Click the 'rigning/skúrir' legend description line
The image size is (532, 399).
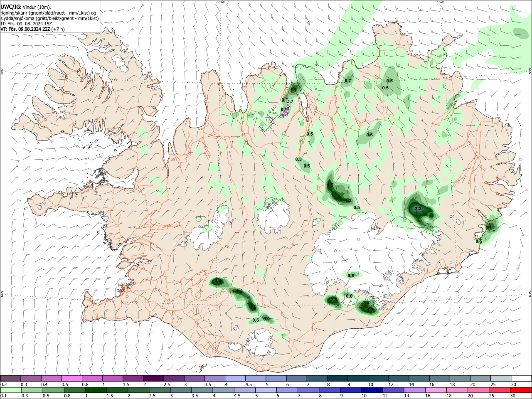pyautogui.click(x=48, y=13)
